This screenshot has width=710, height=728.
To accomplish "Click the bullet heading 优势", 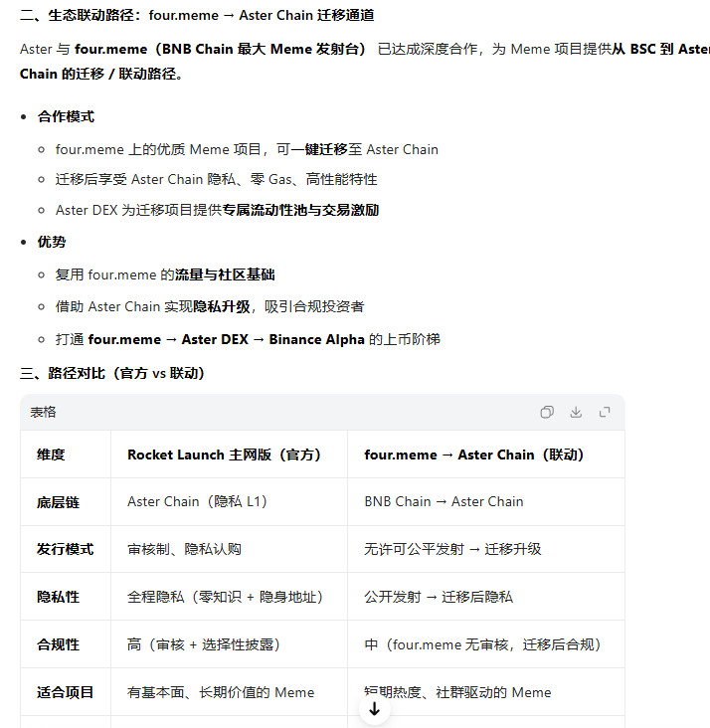I will tap(52, 242).
